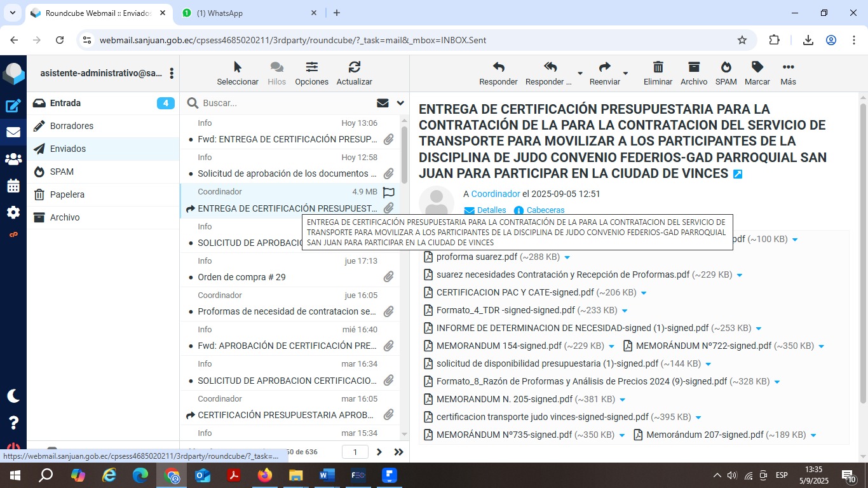This screenshot has height=488, width=868.
Task: Archive the message with the Archivo icon
Action: tap(693, 67)
